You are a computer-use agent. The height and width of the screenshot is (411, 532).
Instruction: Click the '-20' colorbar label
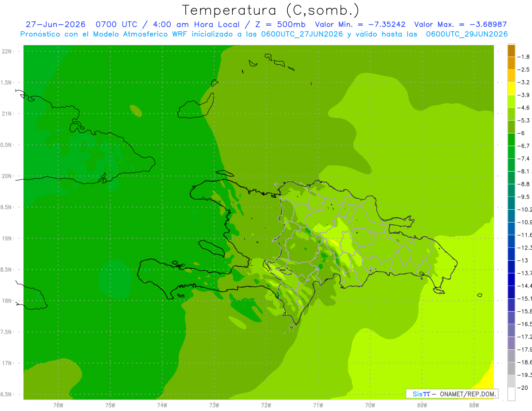[522, 388]
